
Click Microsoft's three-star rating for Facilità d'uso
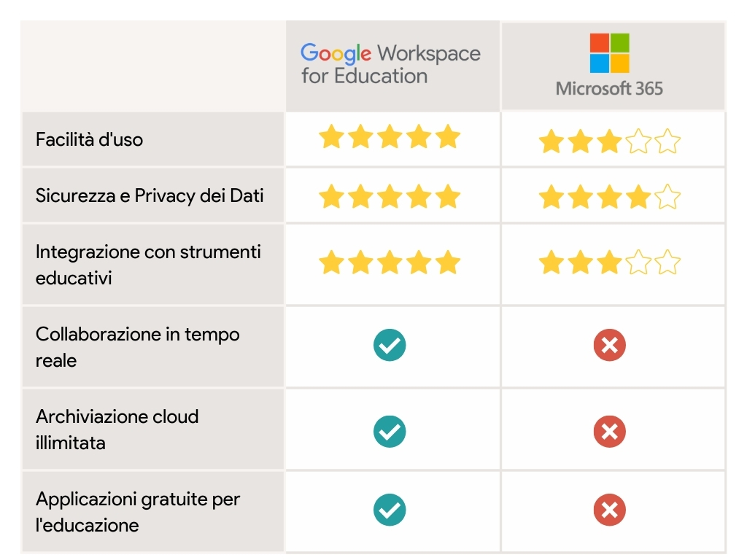609,141
